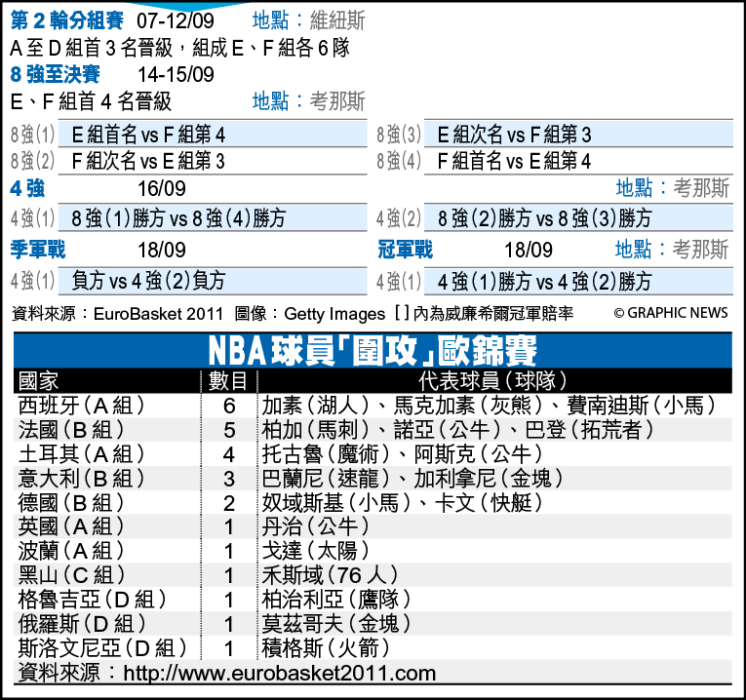Open the link http://www.eurobasket2011.com
The width and height of the screenshot is (746, 700).
(280, 674)
